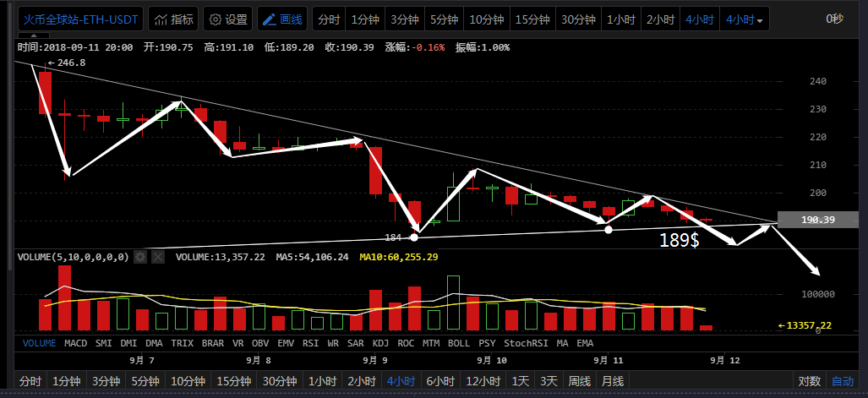This screenshot has width=868, height=398.
Task: Choose 3分钟 in the bottom period bar
Action: 106,381
